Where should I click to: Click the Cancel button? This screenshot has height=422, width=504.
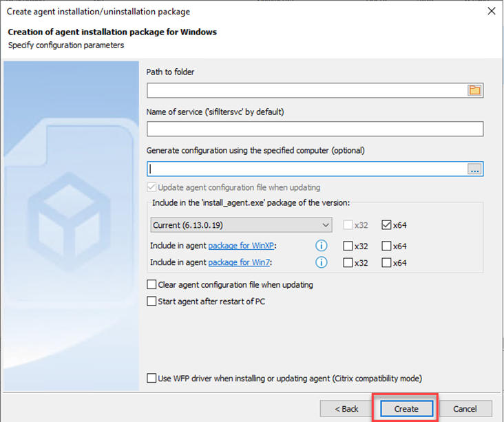(x=465, y=408)
